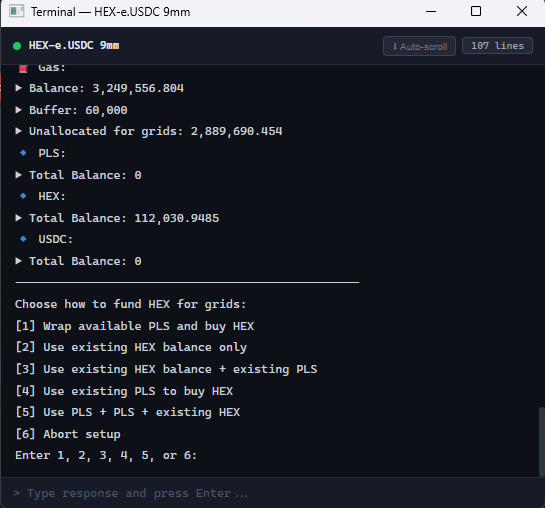Click the green status dot beside HEX-e.USDC 9mm

pos(17,46)
